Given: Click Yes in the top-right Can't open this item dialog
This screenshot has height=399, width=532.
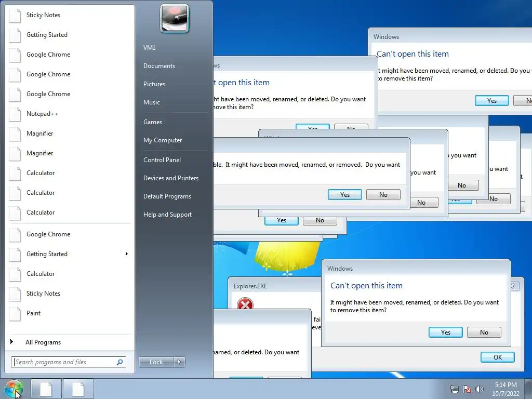Looking at the screenshot, I should (492, 101).
